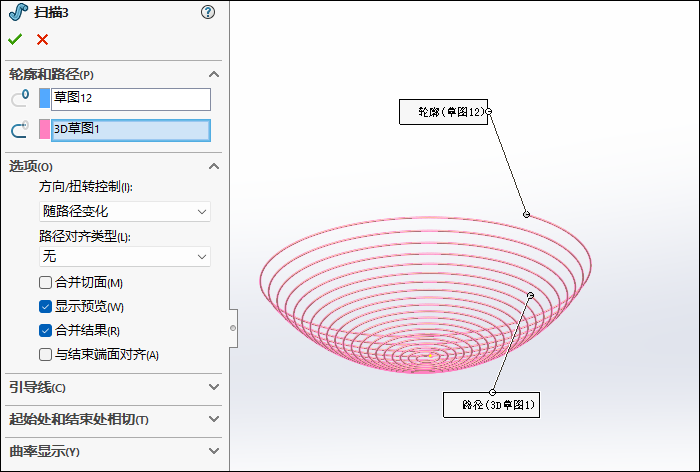
Task: Click the path selection icon
Action: (20, 129)
